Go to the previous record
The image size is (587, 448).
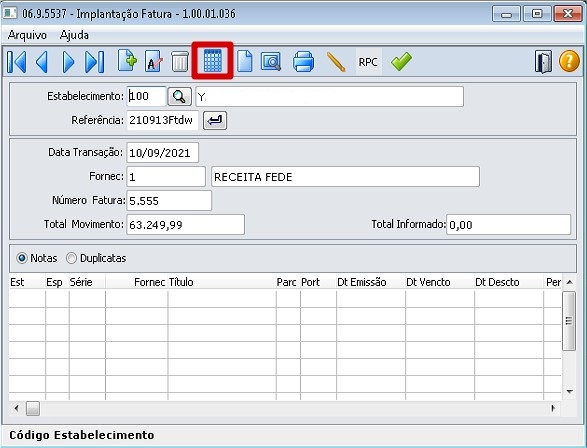pos(42,62)
